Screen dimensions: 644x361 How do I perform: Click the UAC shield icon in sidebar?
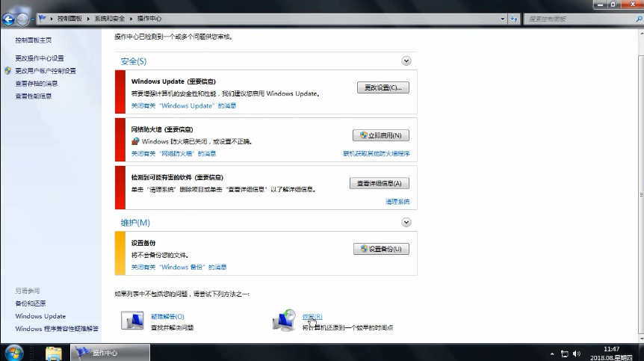tap(7, 71)
